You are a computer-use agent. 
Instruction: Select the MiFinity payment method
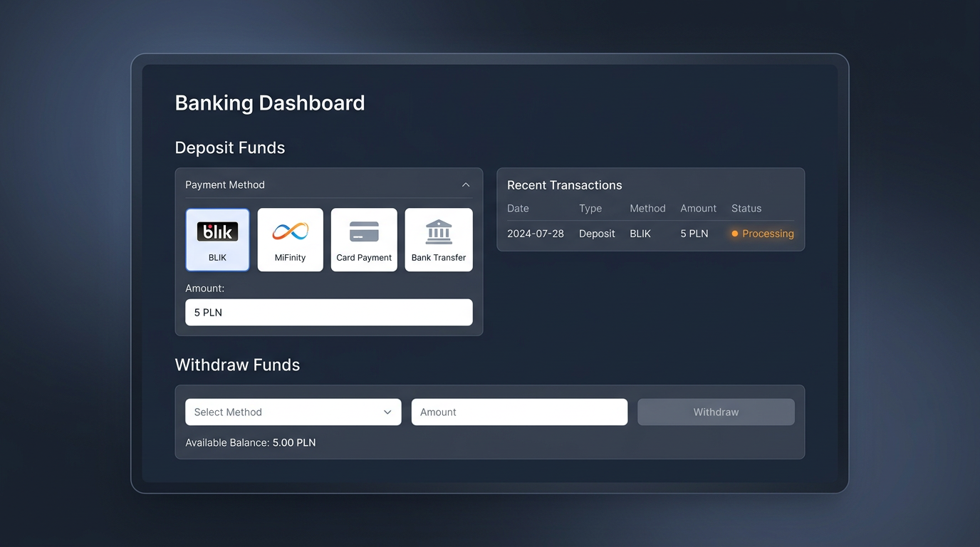[290, 239]
